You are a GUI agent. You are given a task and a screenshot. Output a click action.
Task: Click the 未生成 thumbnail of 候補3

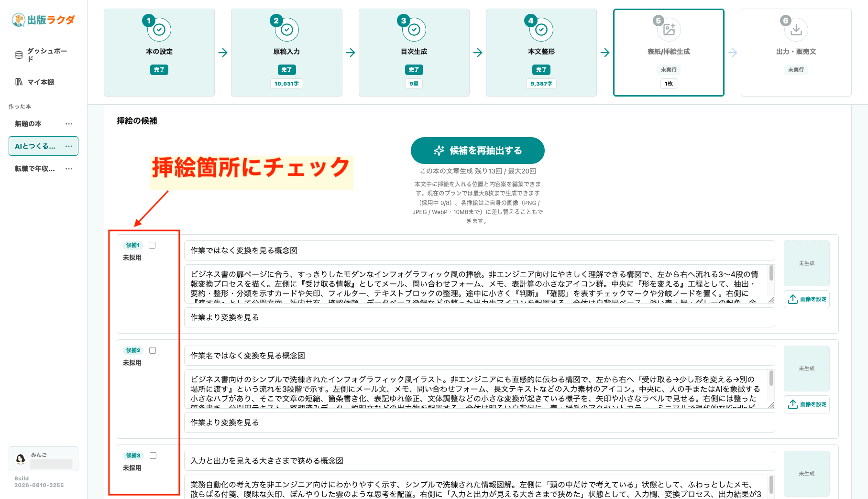tap(807, 474)
